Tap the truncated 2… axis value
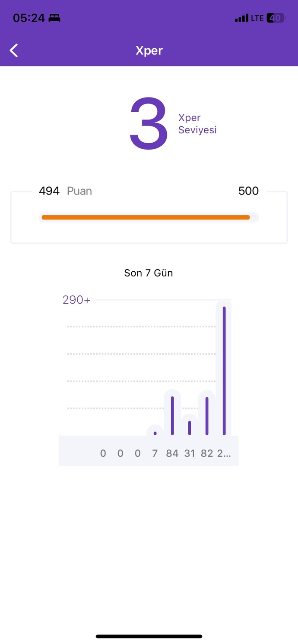 224,453
